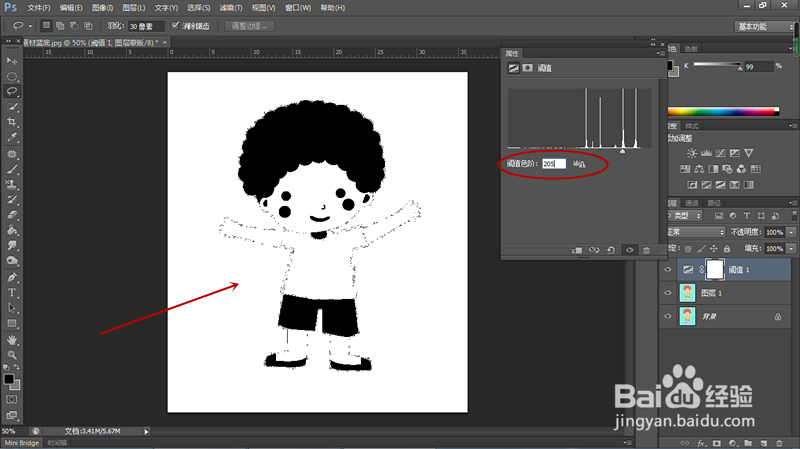Open the Lasso tool preset picker arrow
The width and height of the screenshot is (800, 449).
[x=30, y=26]
